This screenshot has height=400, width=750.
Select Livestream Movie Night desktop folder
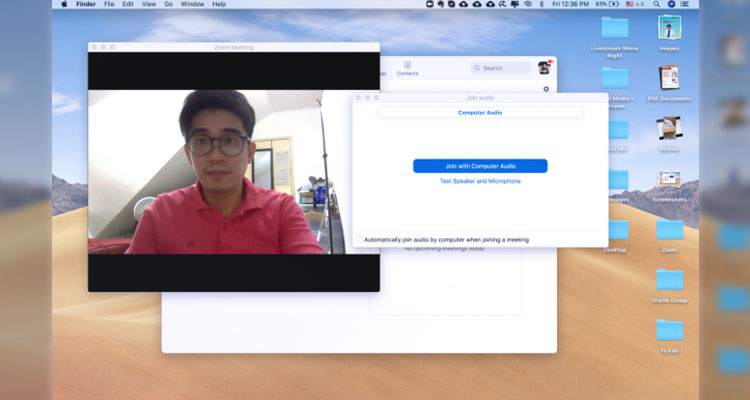[x=615, y=37]
